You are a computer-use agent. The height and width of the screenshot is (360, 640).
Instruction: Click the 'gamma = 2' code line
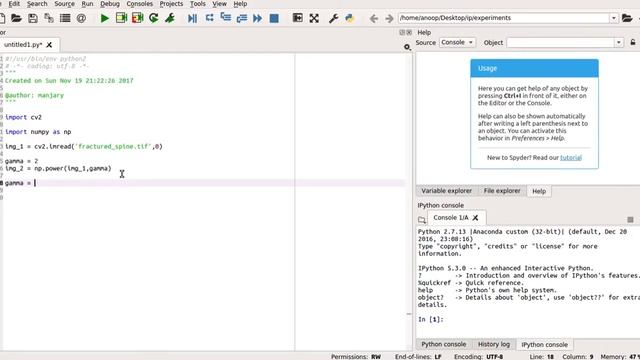[x=21, y=161]
